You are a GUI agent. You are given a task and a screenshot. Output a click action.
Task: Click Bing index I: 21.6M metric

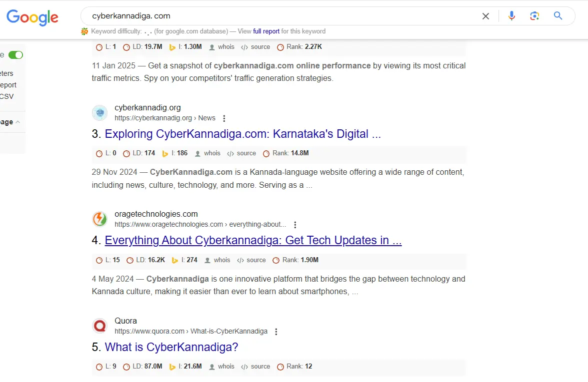(185, 367)
